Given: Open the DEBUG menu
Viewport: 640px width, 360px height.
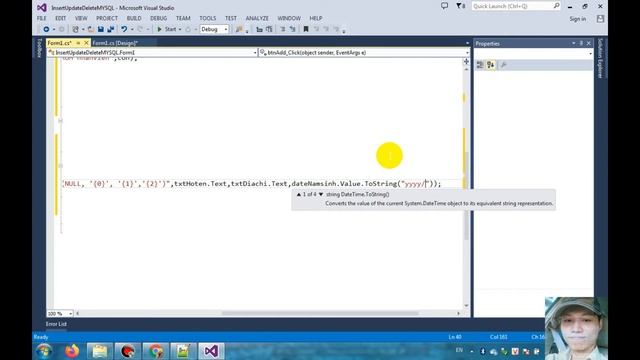Looking at the screenshot, I should [x=158, y=18].
